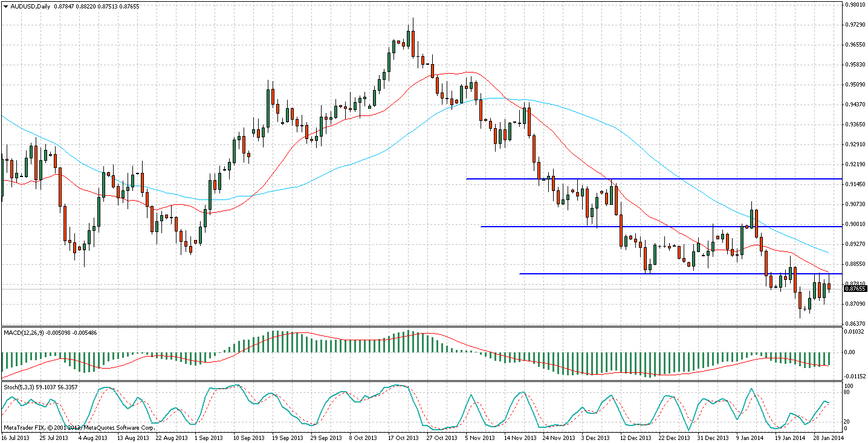Screen dimensions: 868x443
Task: Click the AUDUSD,Daily chart title label
Action: [27, 6]
